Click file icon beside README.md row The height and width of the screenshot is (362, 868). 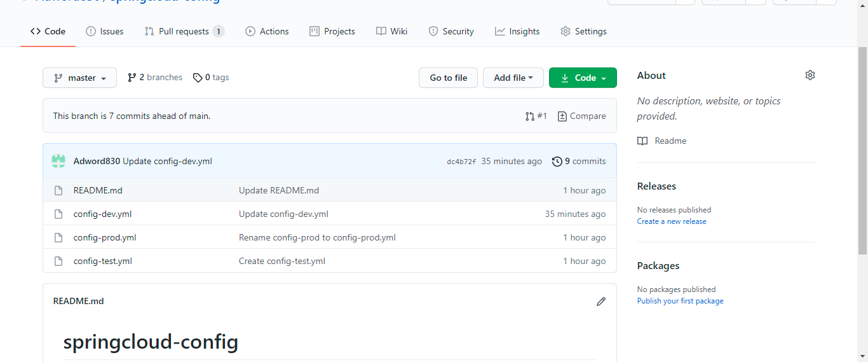point(58,190)
